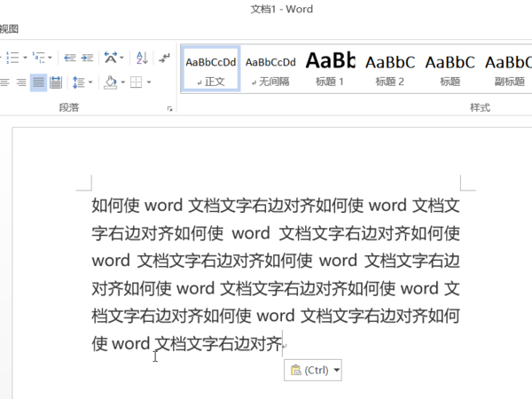532x399 pixels.
Task: Place cursor in first line of text
Action: (276, 206)
